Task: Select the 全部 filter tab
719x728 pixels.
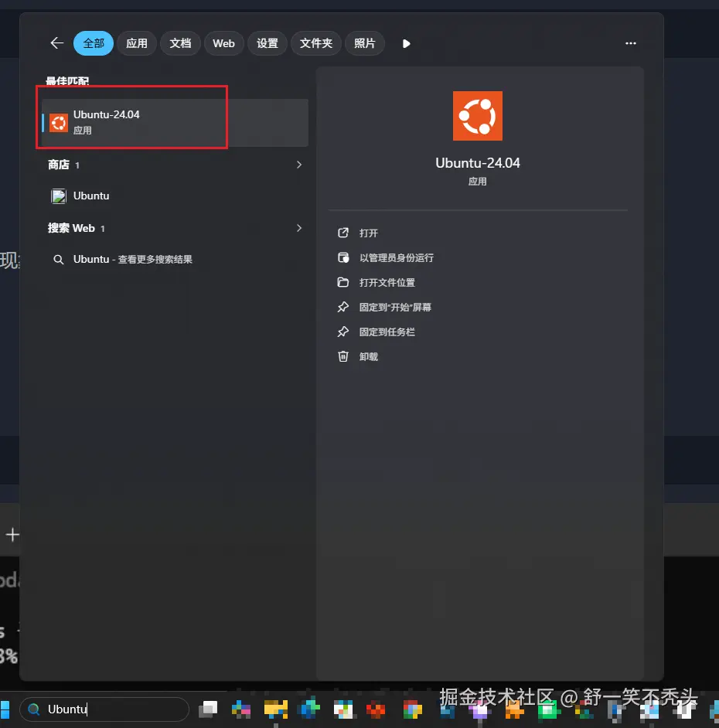Action: coord(94,43)
